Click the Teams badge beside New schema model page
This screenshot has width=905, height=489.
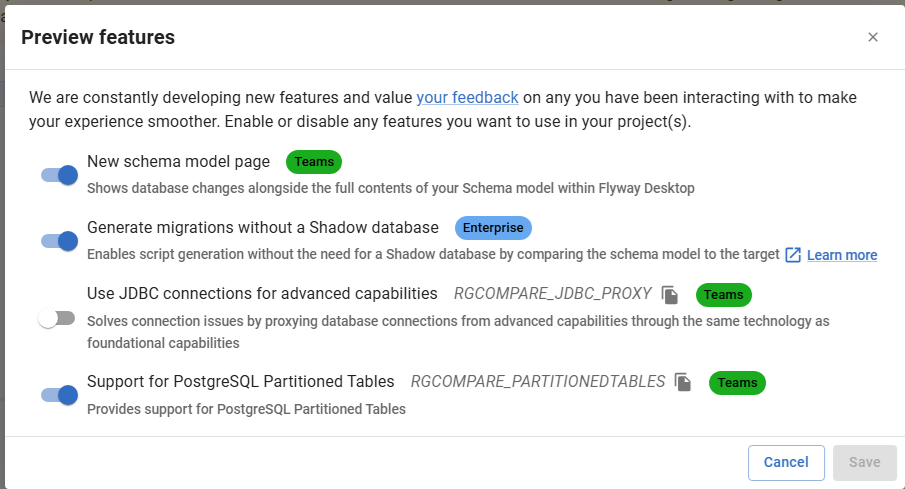tap(314, 162)
